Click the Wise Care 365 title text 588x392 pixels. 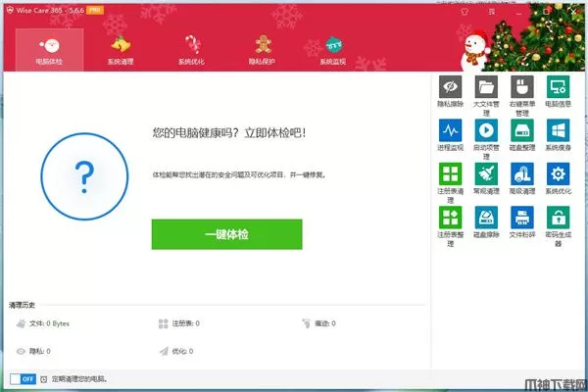(x=50, y=10)
